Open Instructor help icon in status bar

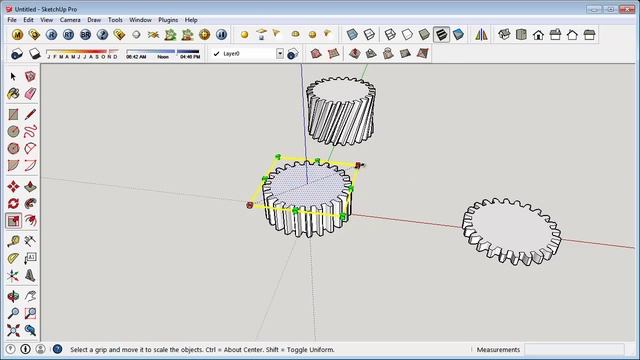(58, 349)
